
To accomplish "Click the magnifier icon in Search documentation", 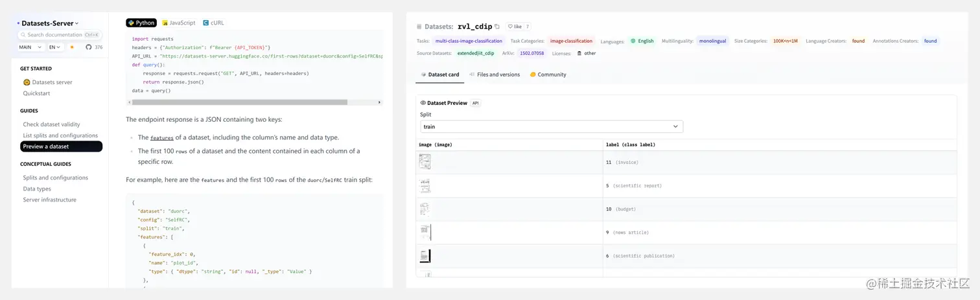I will (23, 35).
